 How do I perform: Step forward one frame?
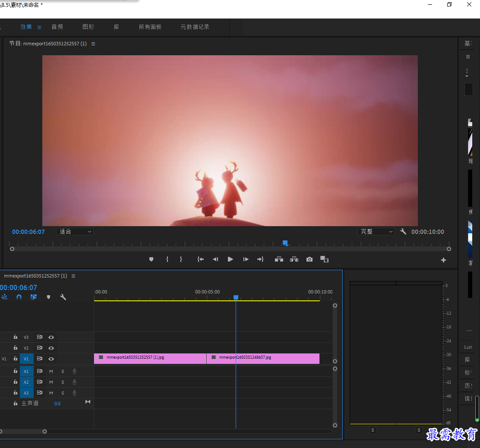coord(246,259)
